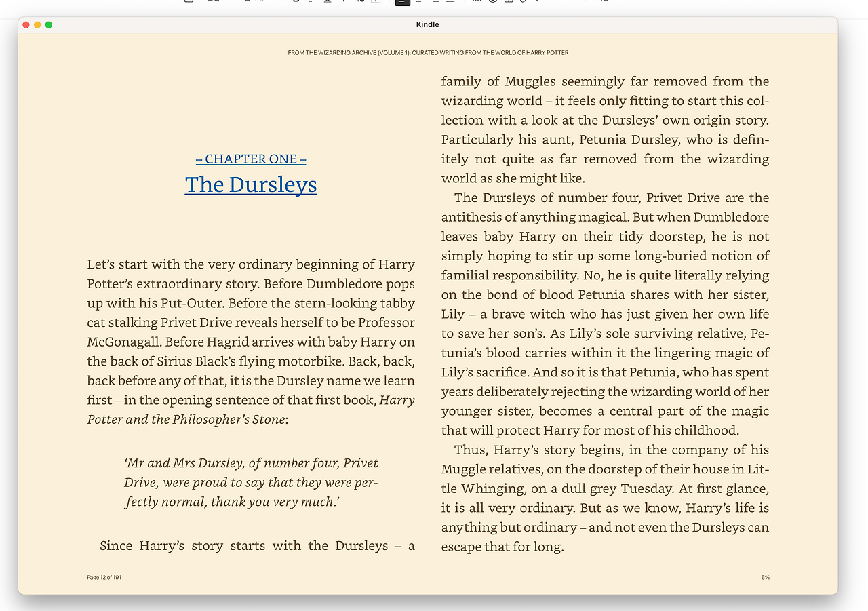Click the 'Page 12 of 191' indicator
The height and width of the screenshot is (611, 868).
tap(104, 578)
